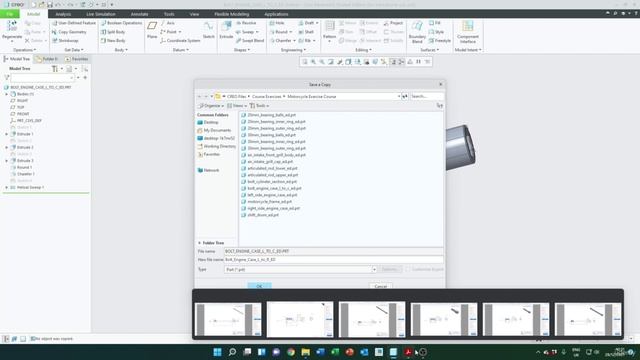Expand the Engineering group dropdown
The width and height of the screenshot is (640, 360).
point(293,50)
